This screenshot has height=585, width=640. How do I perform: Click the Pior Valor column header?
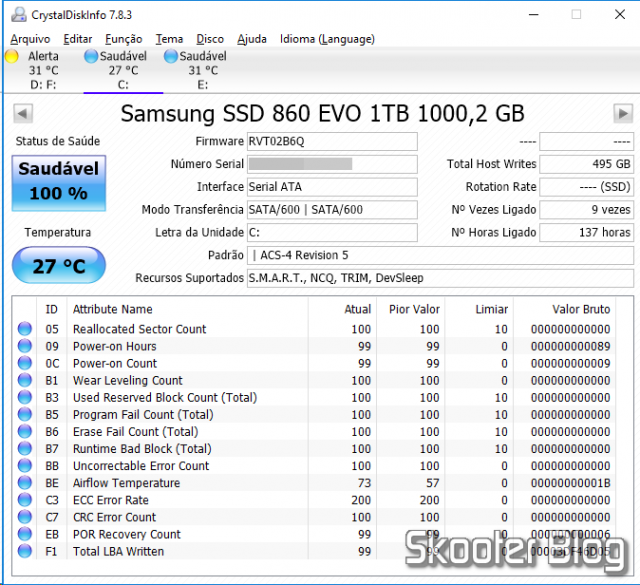[411, 309]
